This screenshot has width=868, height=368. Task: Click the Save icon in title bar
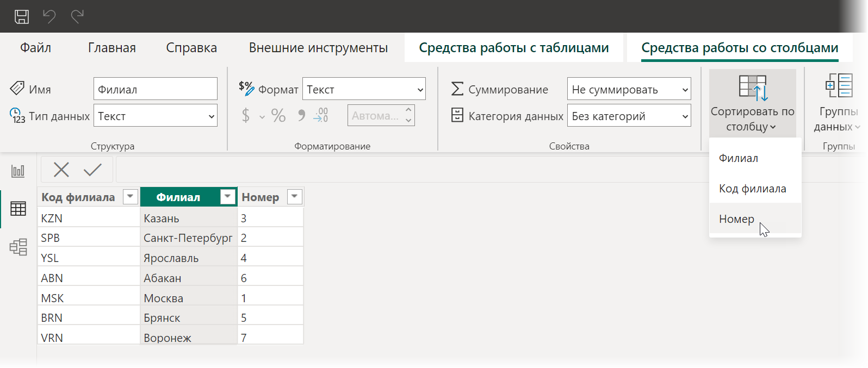tap(22, 16)
